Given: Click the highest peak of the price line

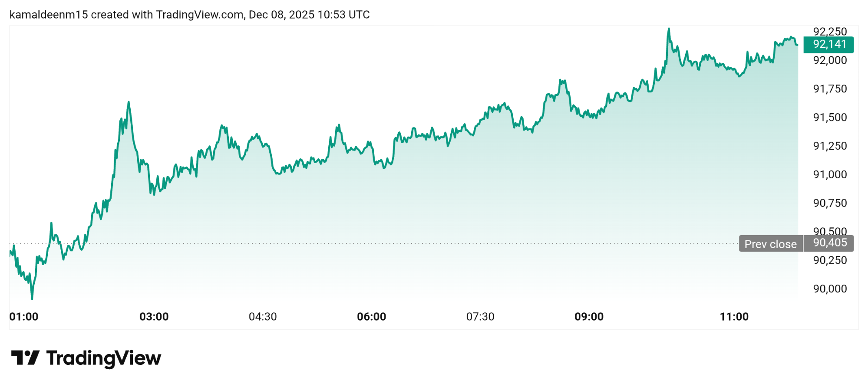Looking at the screenshot, I should pos(669,29).
